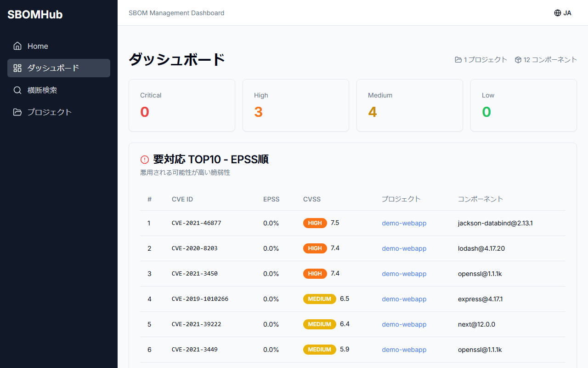Viewport: 588px width, 368px height.
Task: Click the box icon beside 12 コンポーネント
Action: (518, 60)
